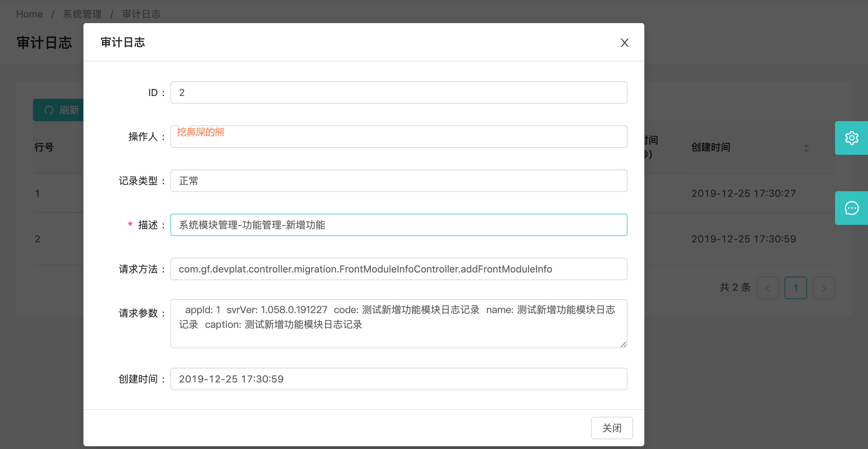Open the chat bubble feedback icon
Image resolution: width=868 pixels, height=449 pixels.
(852, 208)
